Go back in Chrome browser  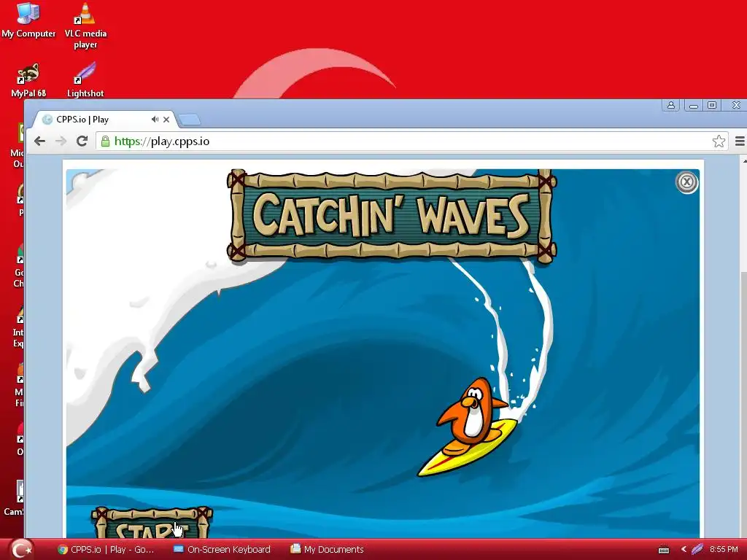pyautogui.click(x=40, y=141)
